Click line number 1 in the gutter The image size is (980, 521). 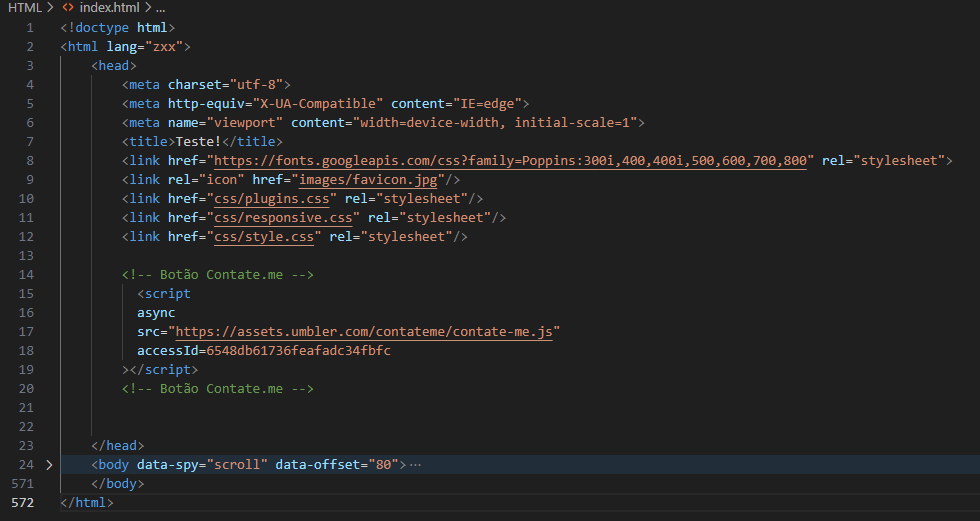click(x=30, y=28)
